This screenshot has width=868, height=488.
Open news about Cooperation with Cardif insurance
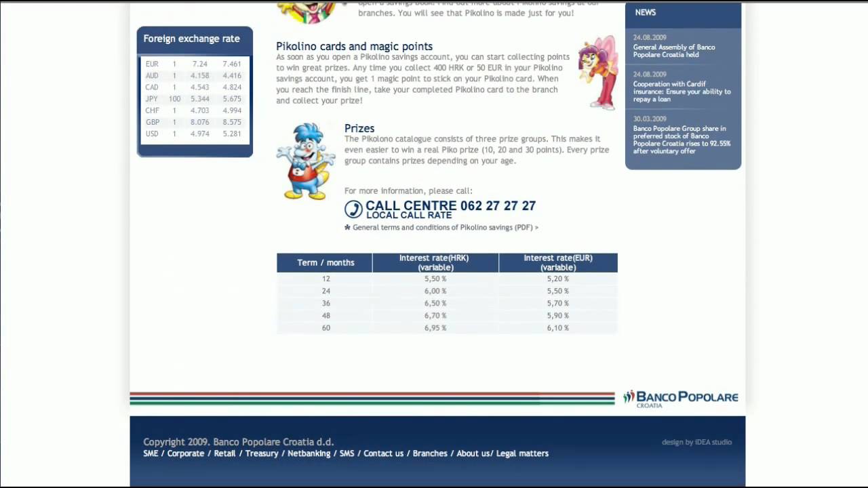coord(682,91)
